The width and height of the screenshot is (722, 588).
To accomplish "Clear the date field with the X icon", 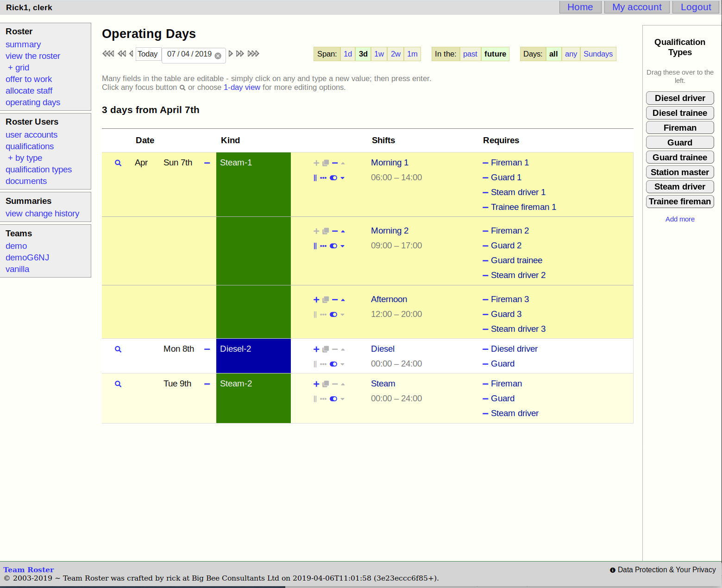I will pos(218,56).
